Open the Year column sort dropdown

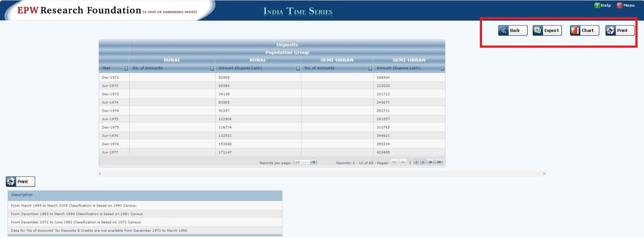tap(126, 68)
